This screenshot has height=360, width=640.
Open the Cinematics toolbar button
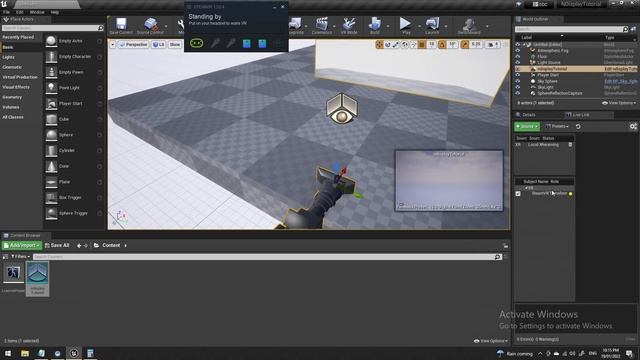pyautogui.click(x=322, y=26)
